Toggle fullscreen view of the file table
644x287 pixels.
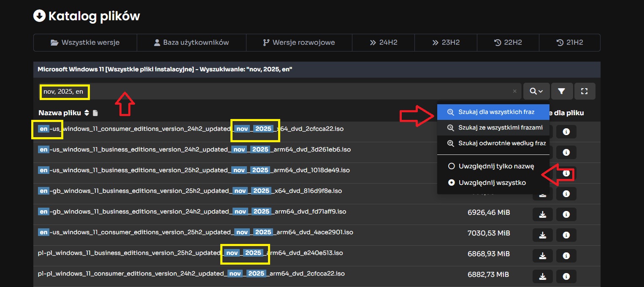click(584, 91)
